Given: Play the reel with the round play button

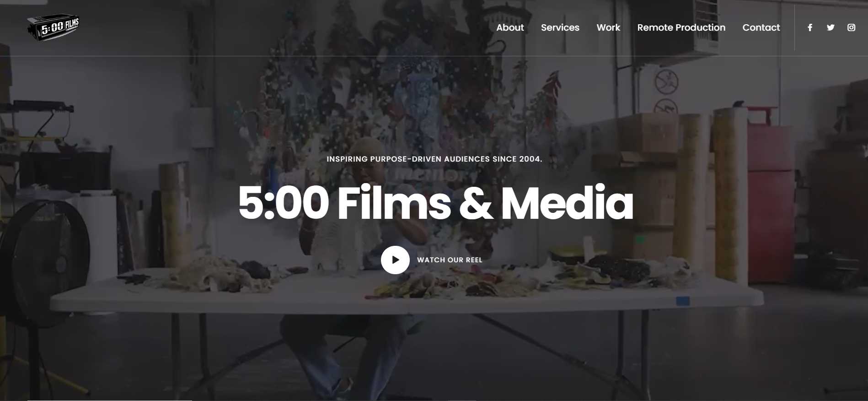Looking at the screenshot, I should click(395, 260).
